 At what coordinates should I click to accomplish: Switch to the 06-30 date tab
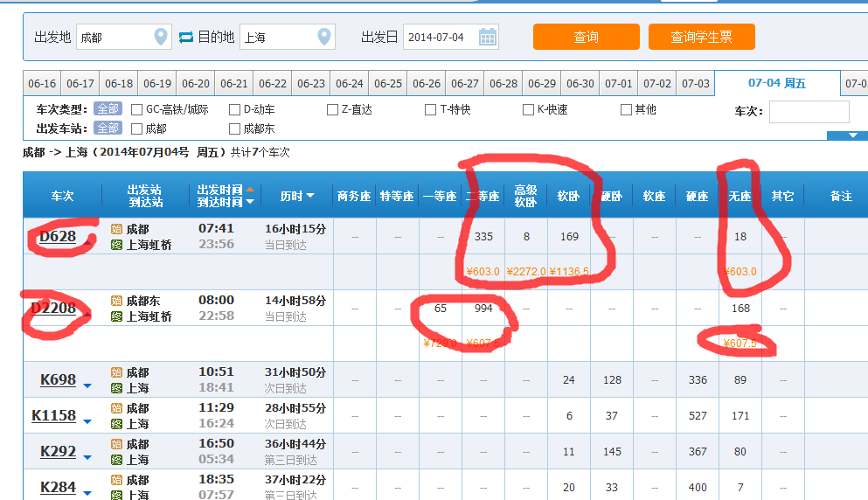tap(580, 84)
